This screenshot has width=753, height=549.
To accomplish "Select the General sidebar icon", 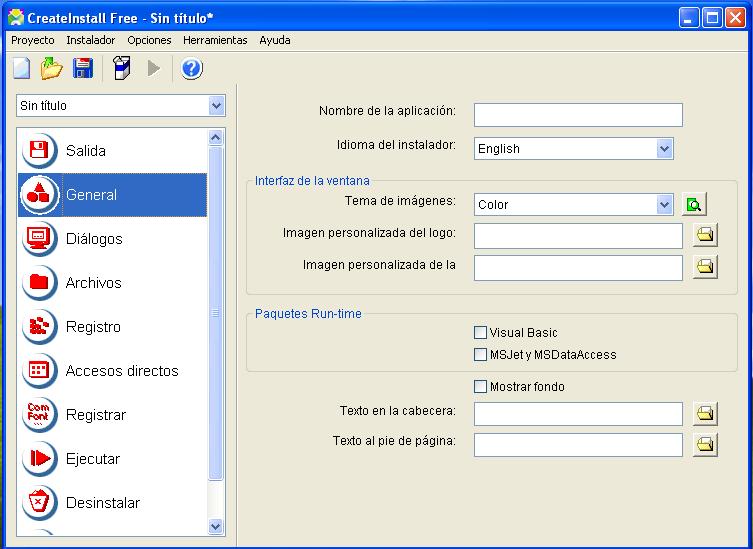I will pyautogui.click(x=39, y=195).
